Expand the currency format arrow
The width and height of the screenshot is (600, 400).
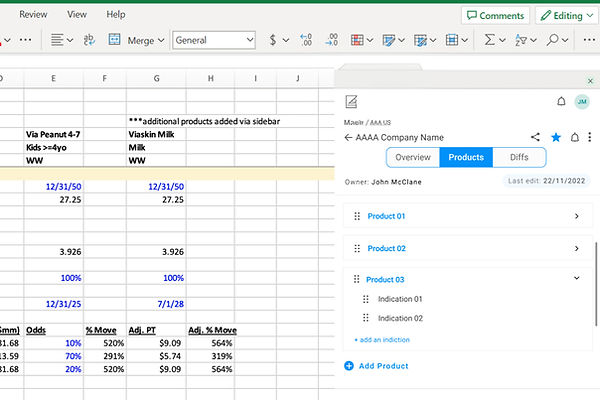[x=286, y=40]
